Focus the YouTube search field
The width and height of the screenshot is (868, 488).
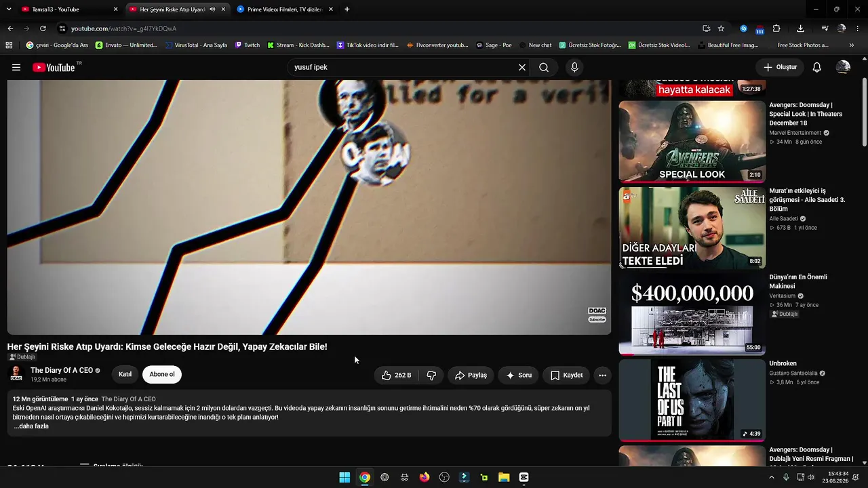403,67
